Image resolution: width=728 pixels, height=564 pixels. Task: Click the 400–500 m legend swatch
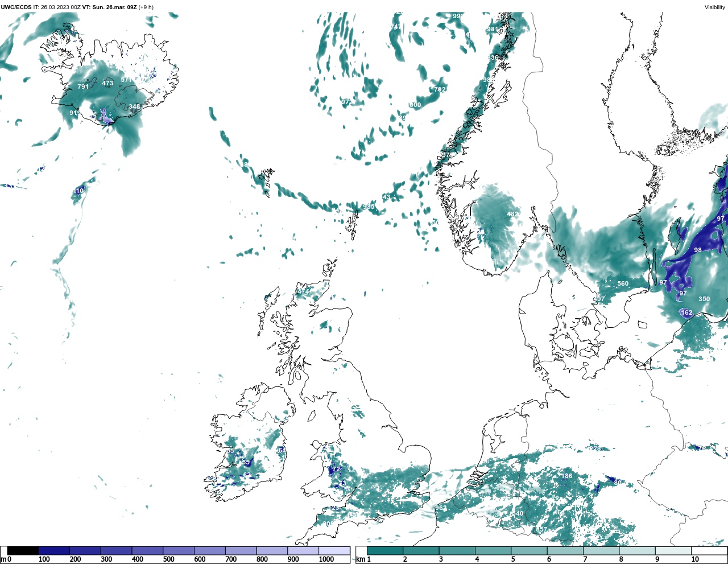pyautogui.click(x=147, y=550)
